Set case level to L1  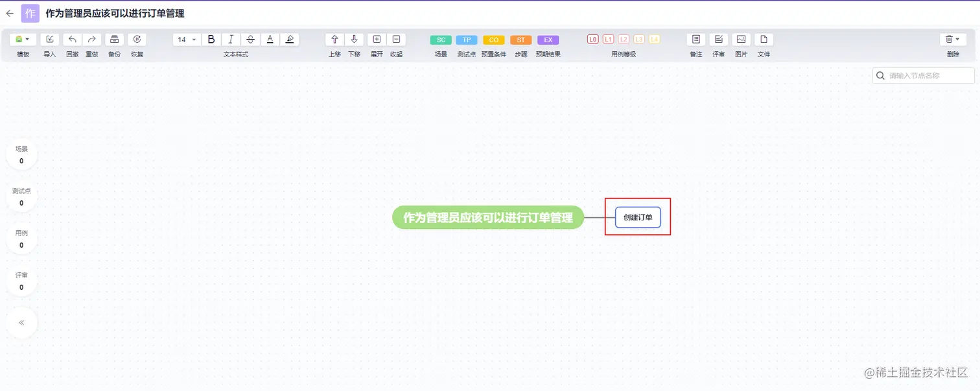608,40
